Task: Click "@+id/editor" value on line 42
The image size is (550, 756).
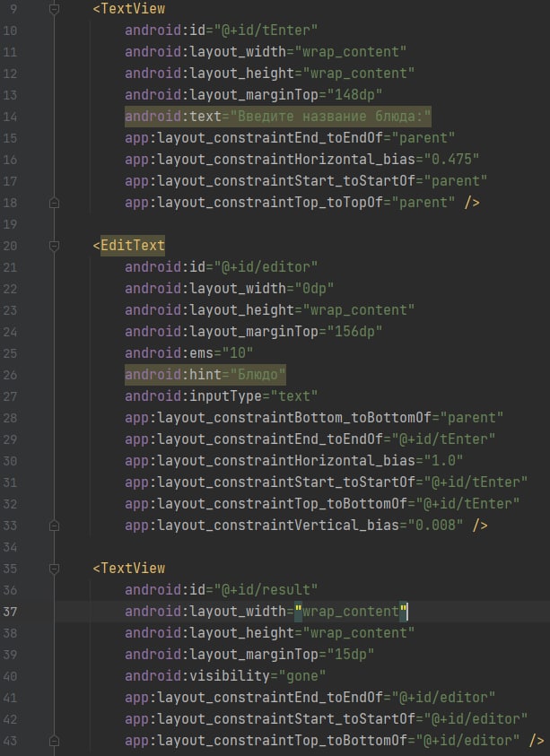Action: 476,719
